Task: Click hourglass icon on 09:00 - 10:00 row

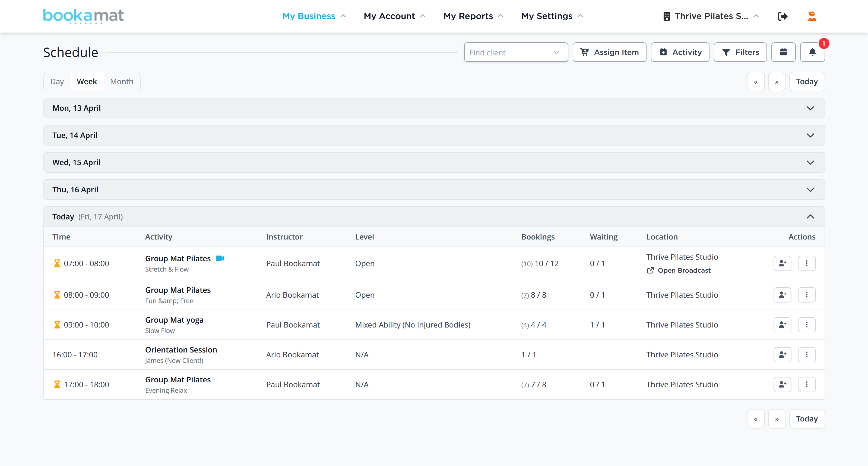Action: coord(57,325)
